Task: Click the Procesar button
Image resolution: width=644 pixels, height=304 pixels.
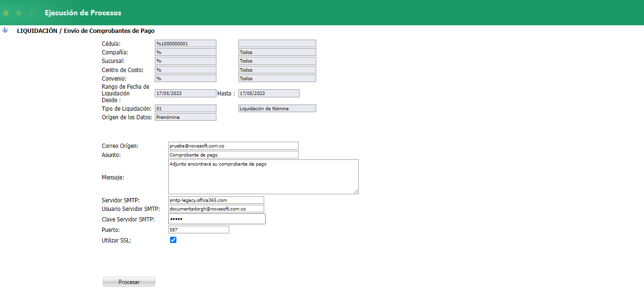Action: tap(129, 282)
